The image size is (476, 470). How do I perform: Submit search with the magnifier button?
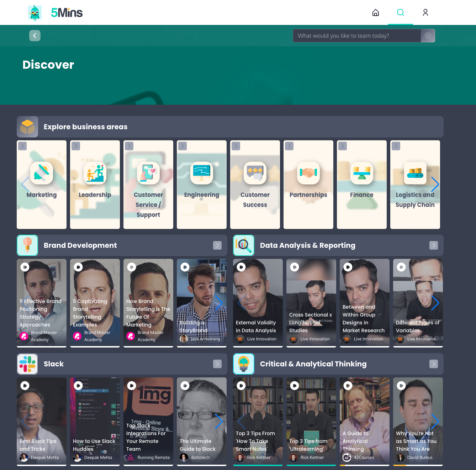428,36
